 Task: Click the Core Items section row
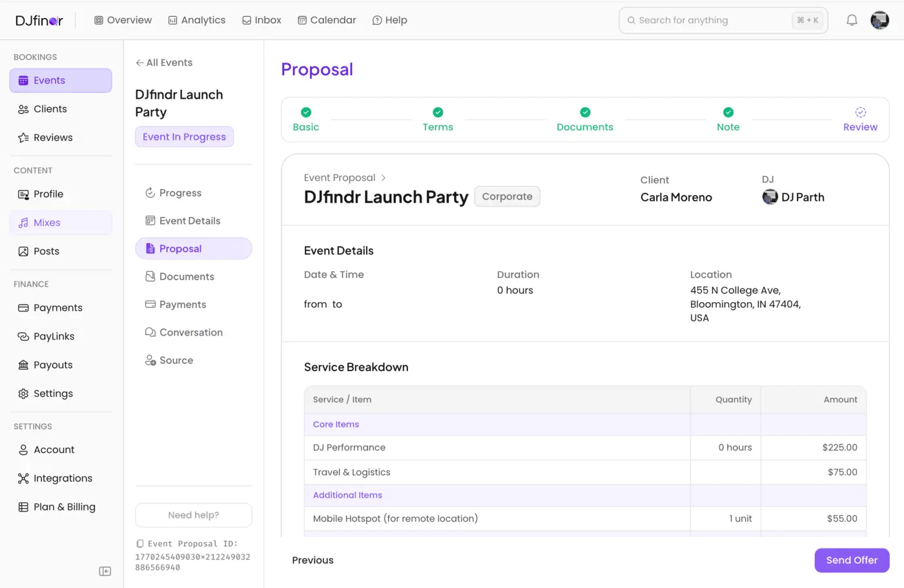click(585, 424)
